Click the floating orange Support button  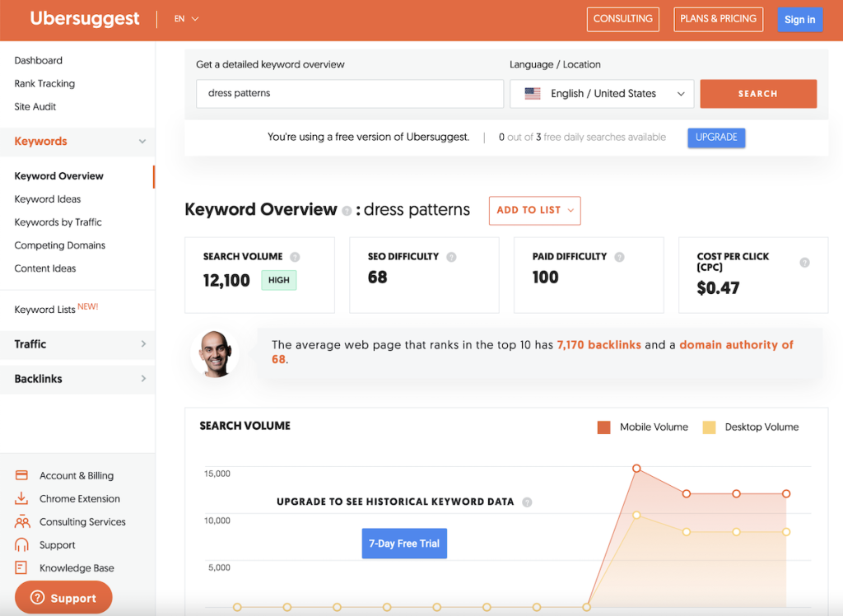tap(63, 598)
